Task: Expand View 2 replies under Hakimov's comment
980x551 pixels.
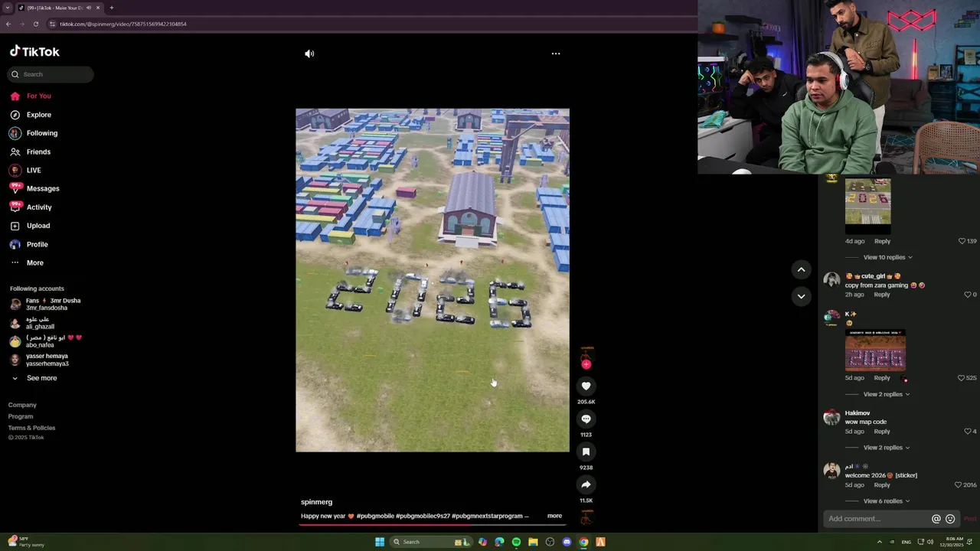Action: 886,448
